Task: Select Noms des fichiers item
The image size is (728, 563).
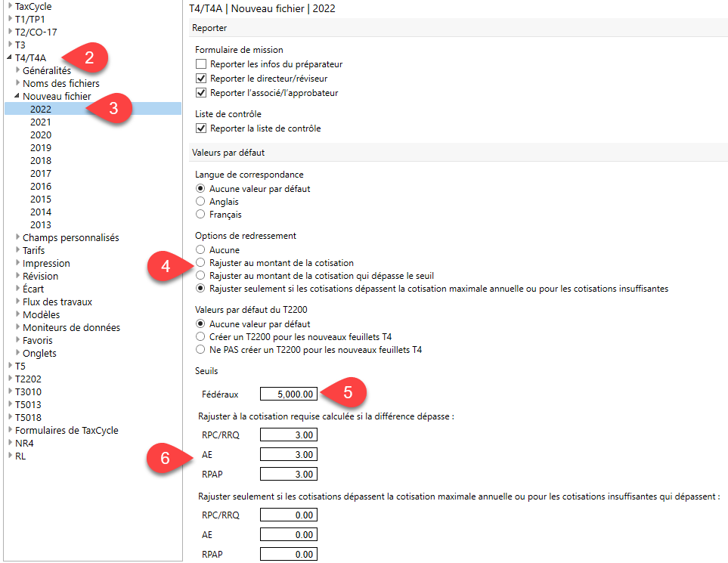Action: pos(60,83)
